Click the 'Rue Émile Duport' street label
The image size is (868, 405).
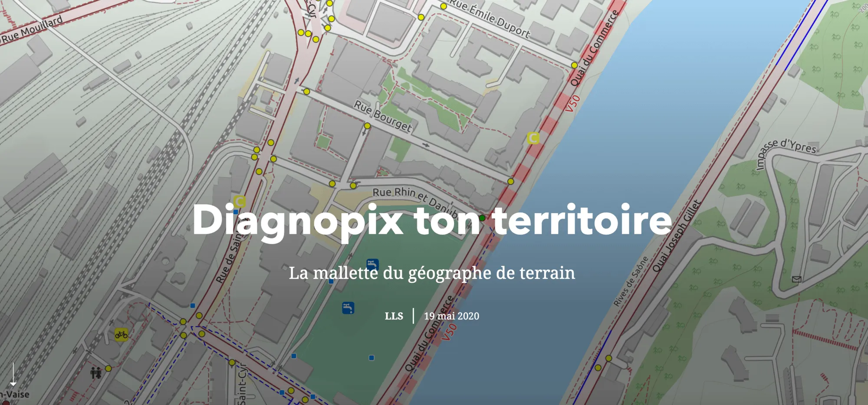pyautogui.click(x=490, y=18)
